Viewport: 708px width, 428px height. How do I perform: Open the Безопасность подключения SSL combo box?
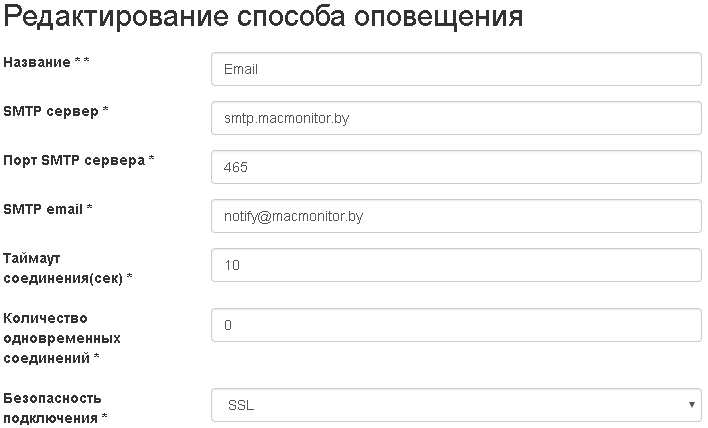coord(440,405)
